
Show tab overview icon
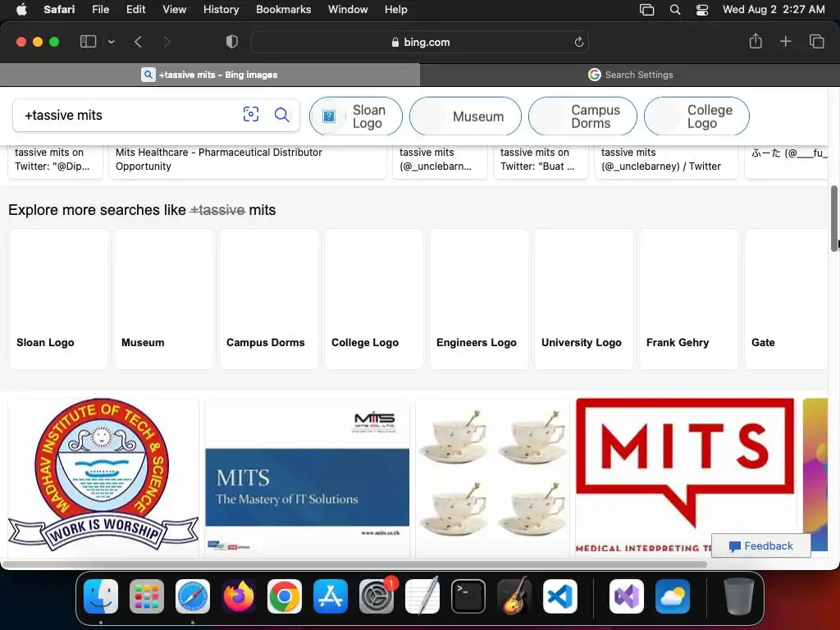(x=816, y=41)
